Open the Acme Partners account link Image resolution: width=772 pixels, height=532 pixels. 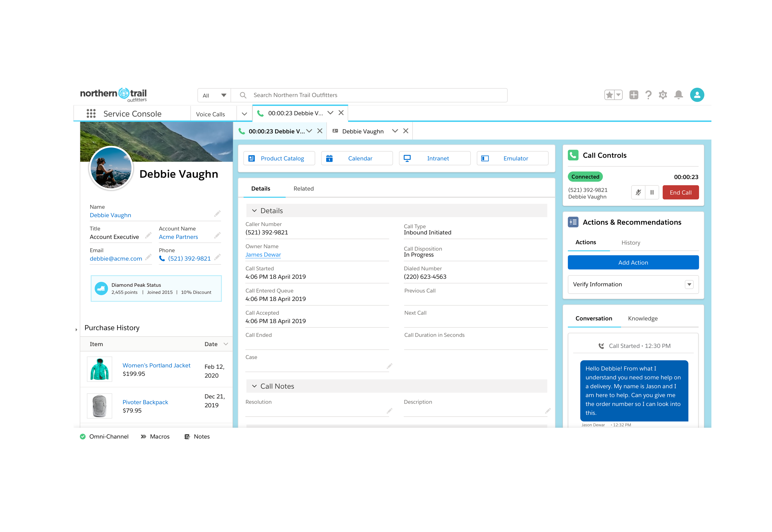pyautogui.click(x=178, y=237)
